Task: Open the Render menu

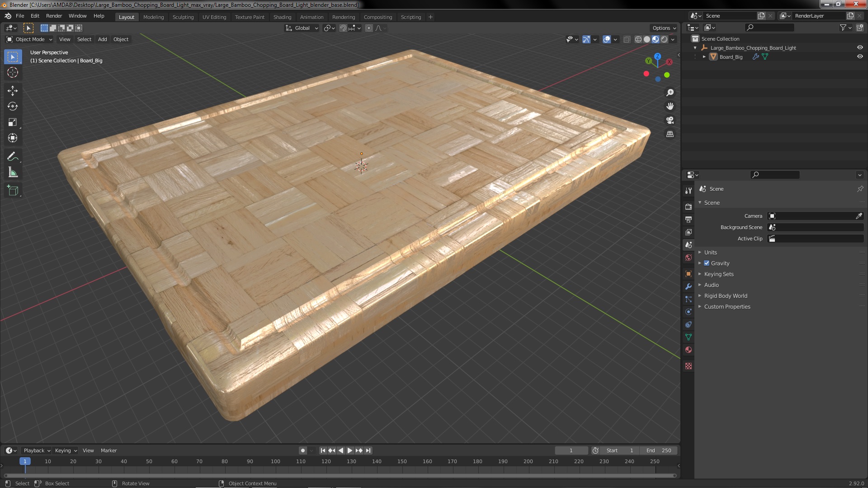Action: coord(54,16)
